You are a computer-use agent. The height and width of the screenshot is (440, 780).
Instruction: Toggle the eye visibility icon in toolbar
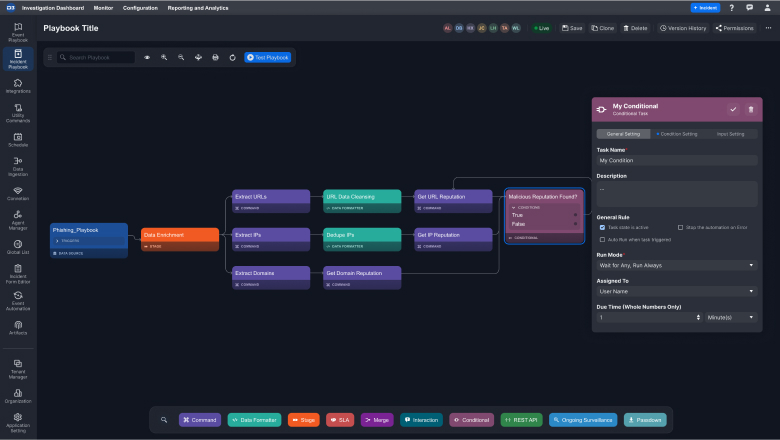(147, 58)
